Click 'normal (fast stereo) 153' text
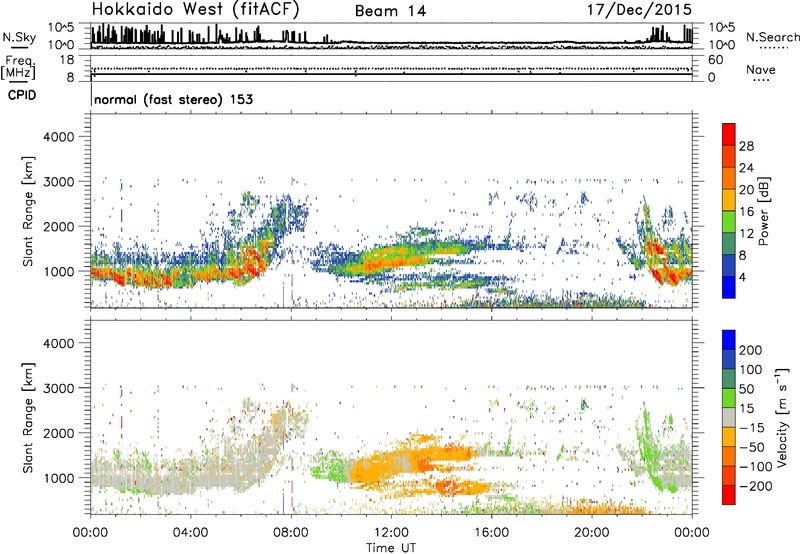Screen dimensions: 800x554 point(173,99)
